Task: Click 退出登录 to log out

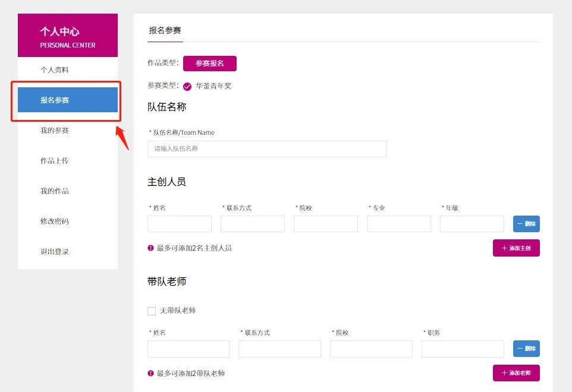Action: pos(55,252)
